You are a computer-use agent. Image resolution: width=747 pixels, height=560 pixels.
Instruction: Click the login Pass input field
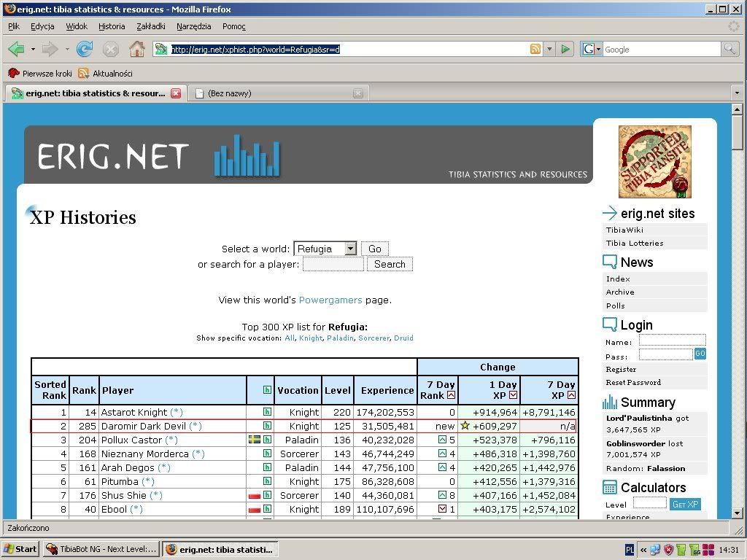tap(665, 354)
